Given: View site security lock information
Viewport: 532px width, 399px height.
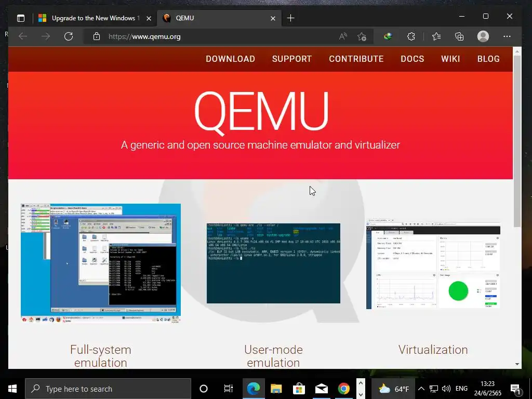Looking at the screenshot, I should 97,36.
